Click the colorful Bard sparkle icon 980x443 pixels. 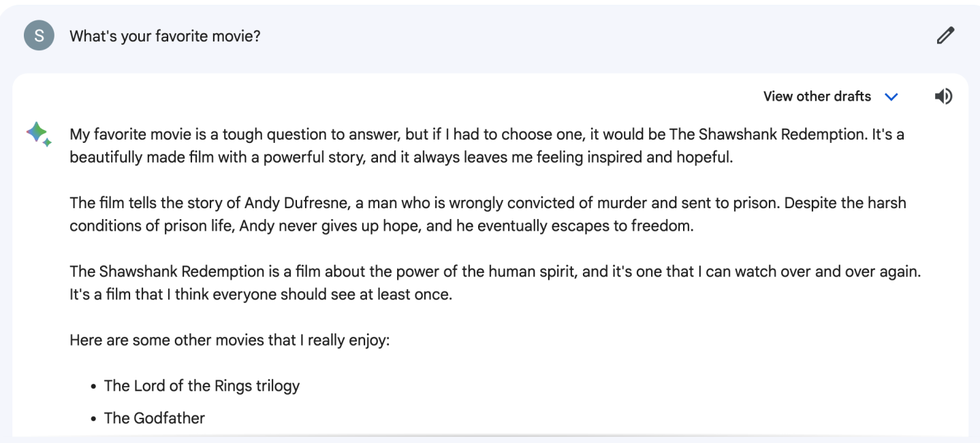pos(39,133)
